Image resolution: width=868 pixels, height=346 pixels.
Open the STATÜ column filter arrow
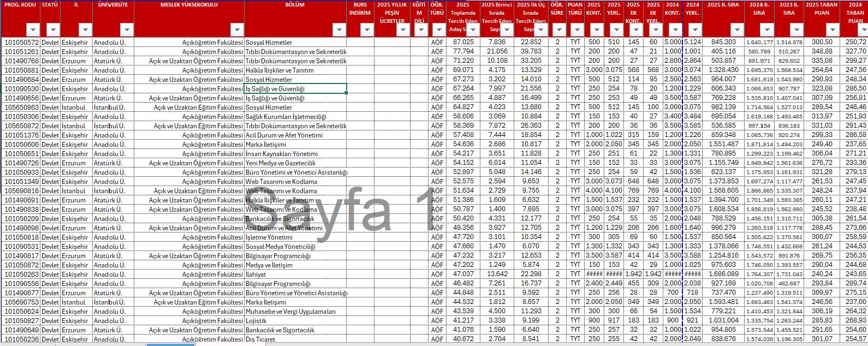53,29
